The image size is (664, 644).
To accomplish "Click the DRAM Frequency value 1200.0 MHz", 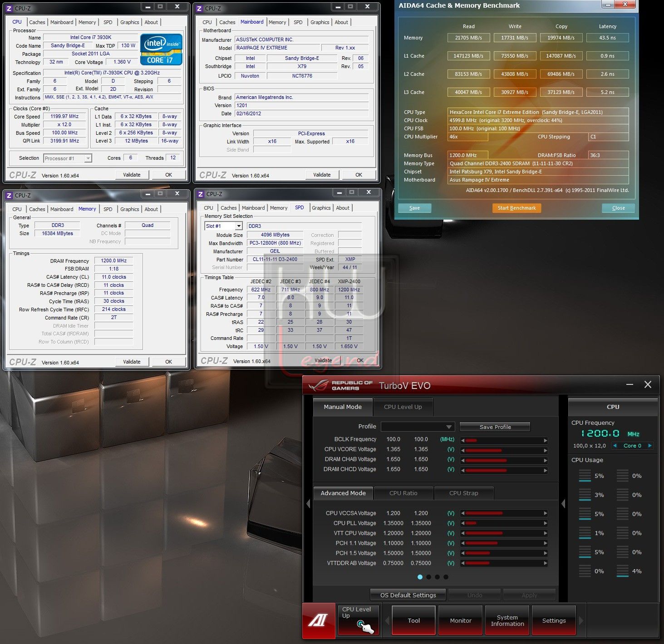I will (x=113, y=261).
